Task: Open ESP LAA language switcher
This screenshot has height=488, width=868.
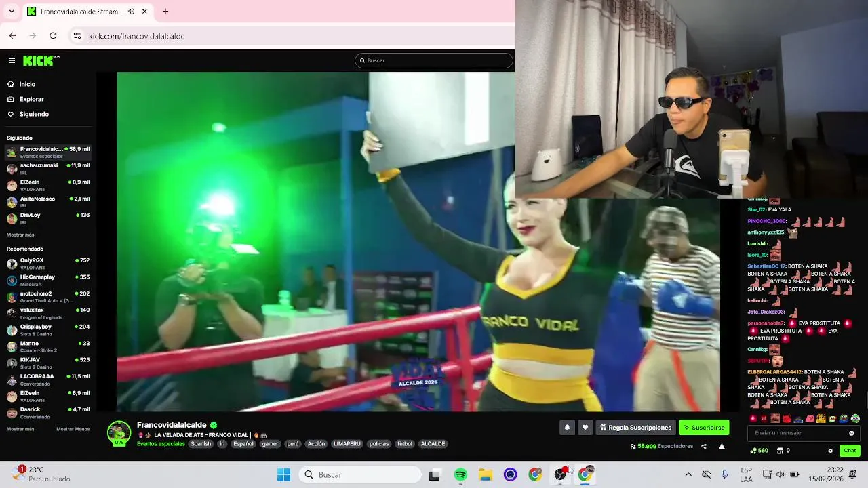Action: (x=747, y=474)
